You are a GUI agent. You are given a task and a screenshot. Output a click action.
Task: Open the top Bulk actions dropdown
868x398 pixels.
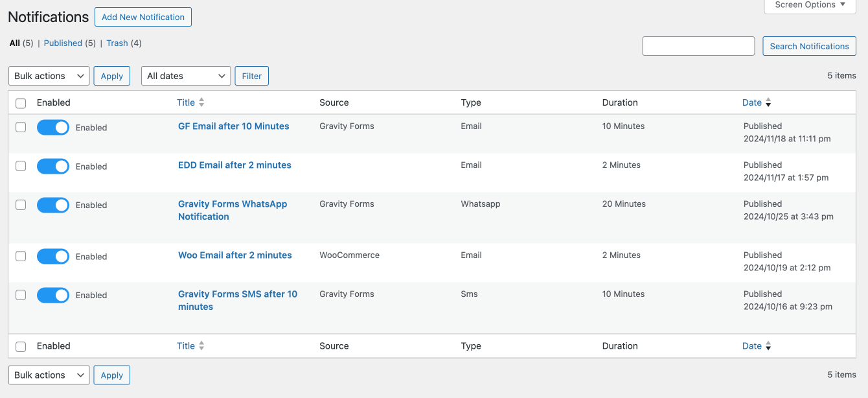tap(49, 76)
